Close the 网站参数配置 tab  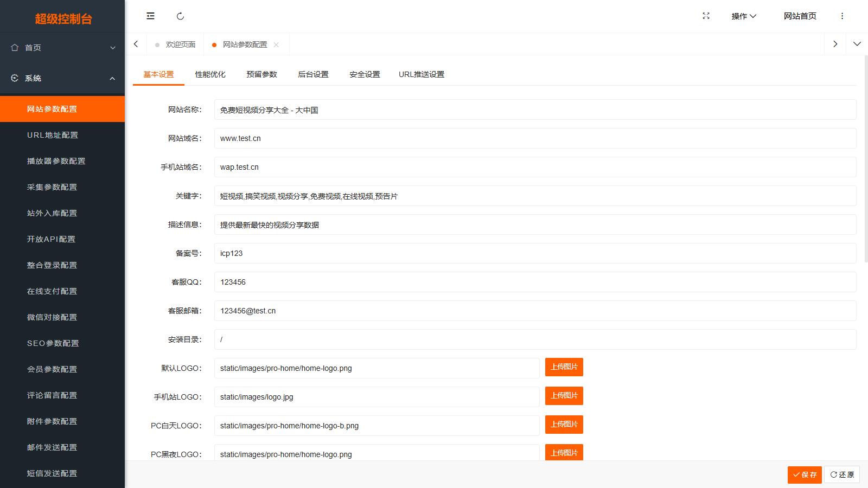[x=277, y=44]
